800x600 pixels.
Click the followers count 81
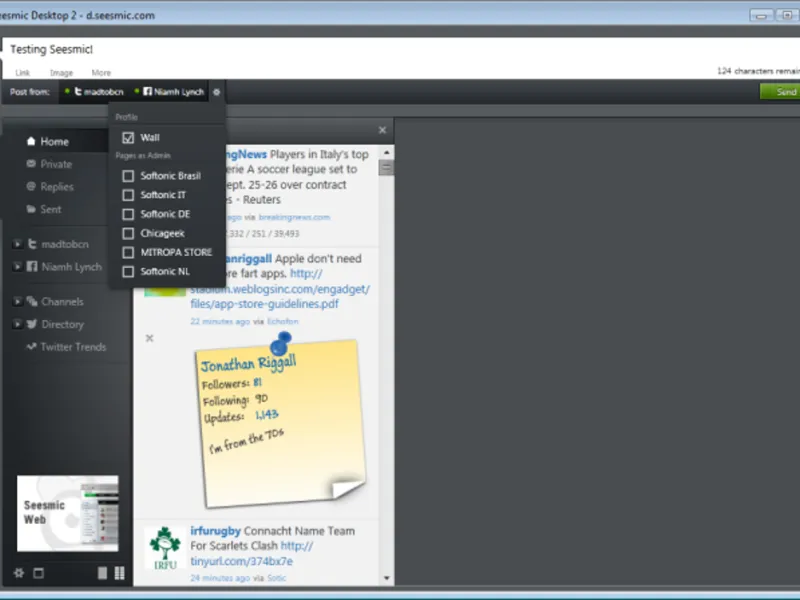[258, 382]
